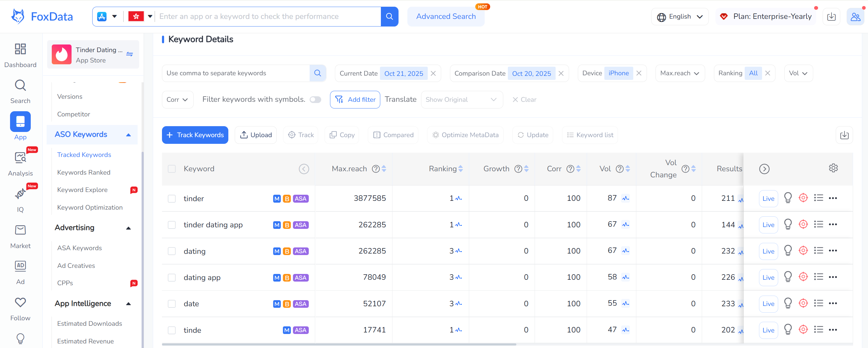Click the lightbulb icon in tinder row
Viewport: 868px width, 348px height.
coord(787,198)
